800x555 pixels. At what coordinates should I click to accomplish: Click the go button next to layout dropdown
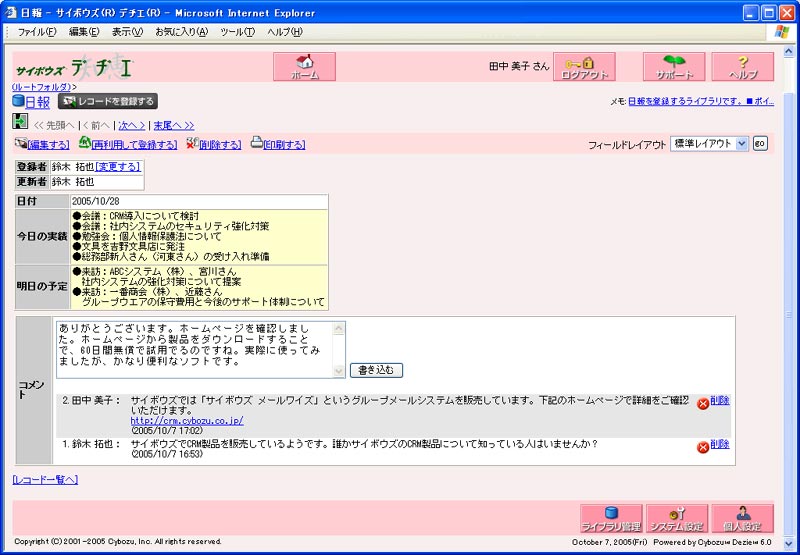pyautogui.click(x=760, y=144)
